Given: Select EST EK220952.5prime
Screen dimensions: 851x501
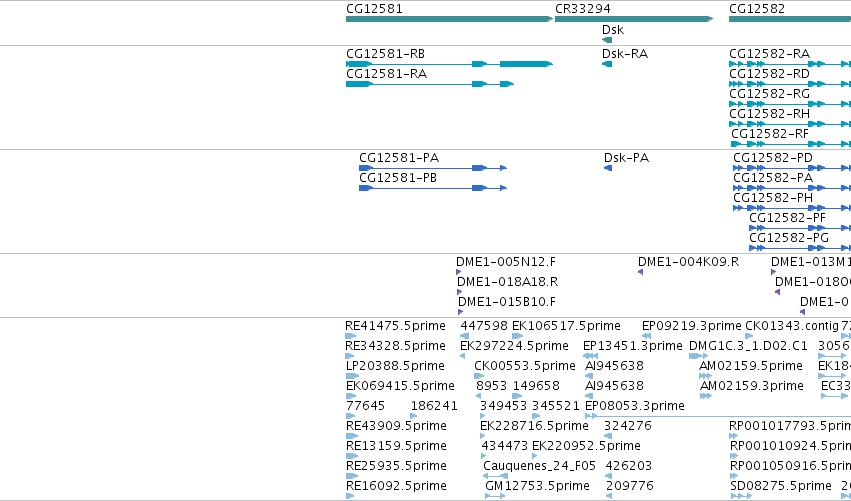Looking at the screenshot, I should tap(586, 446).
